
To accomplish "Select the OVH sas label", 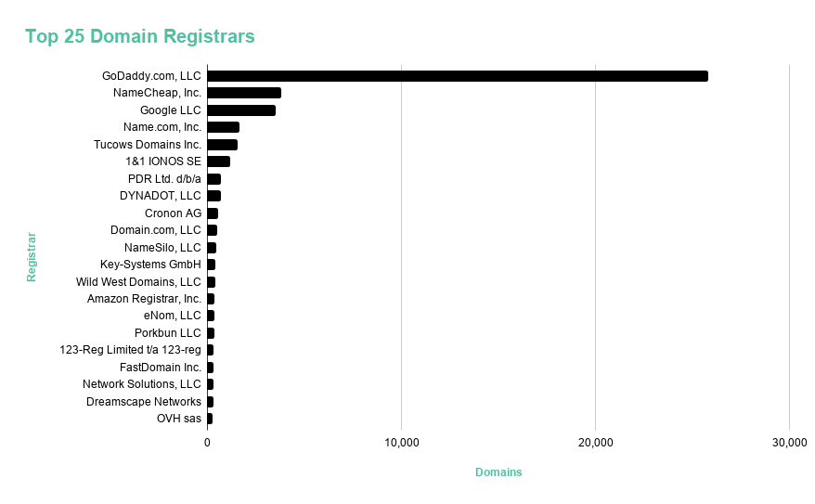I will 178,419.
